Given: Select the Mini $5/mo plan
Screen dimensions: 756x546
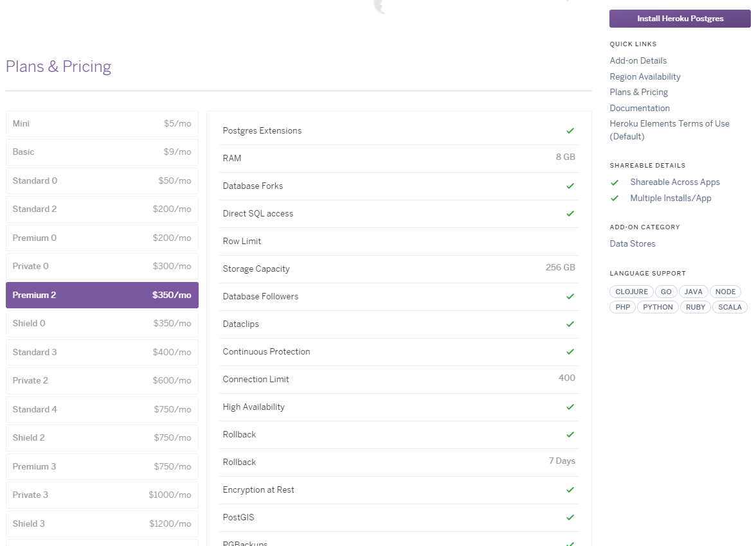Looking at the screenshot, I should [x=102, y=123].
